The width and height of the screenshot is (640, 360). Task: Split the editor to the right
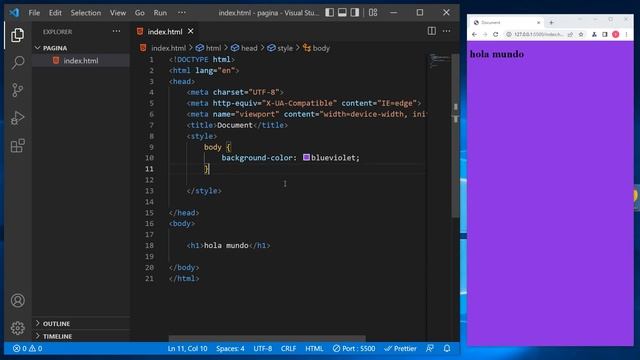pyautogui.click(x=431, y=31)
